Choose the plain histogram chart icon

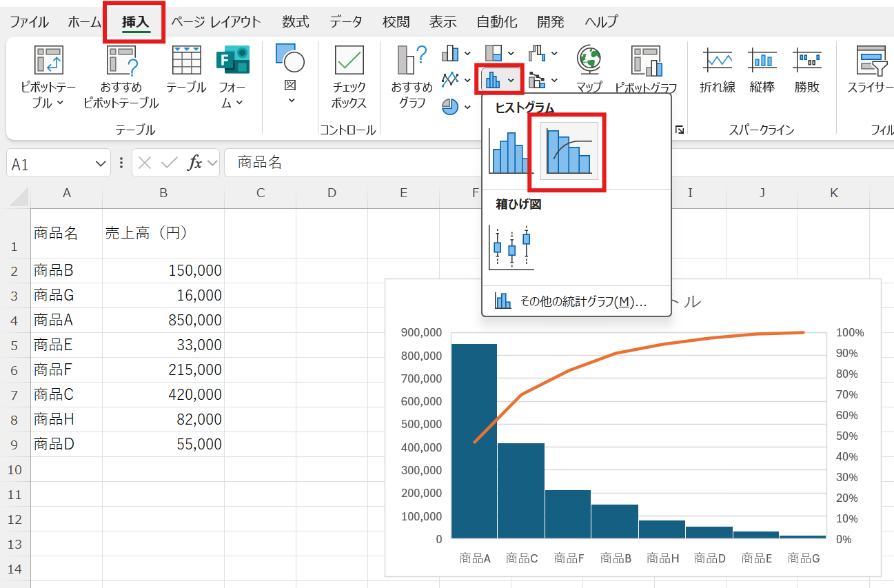click(x=510, y=152)
